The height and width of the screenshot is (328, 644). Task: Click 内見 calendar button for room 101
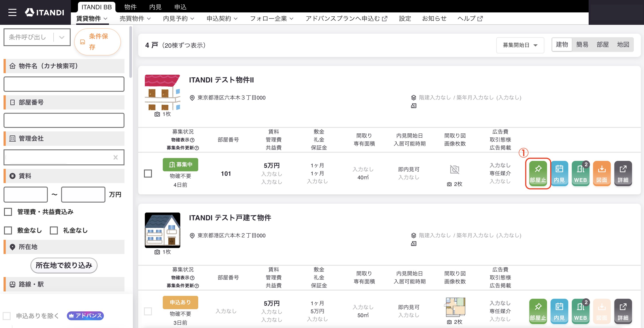pyautogui.click(x=559, y=173)
